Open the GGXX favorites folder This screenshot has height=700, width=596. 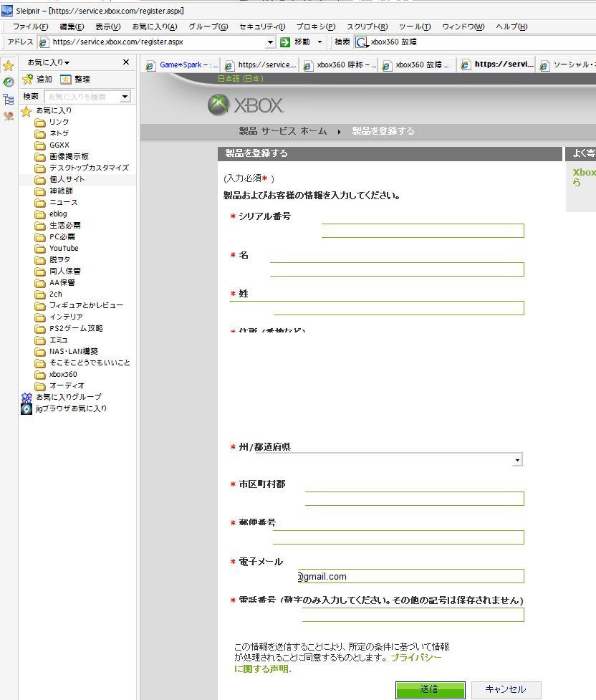[59, 145]
